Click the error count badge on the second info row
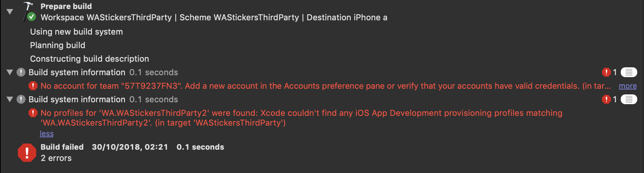The height and width of the screenshot is (173, 644). pos(609,99)
